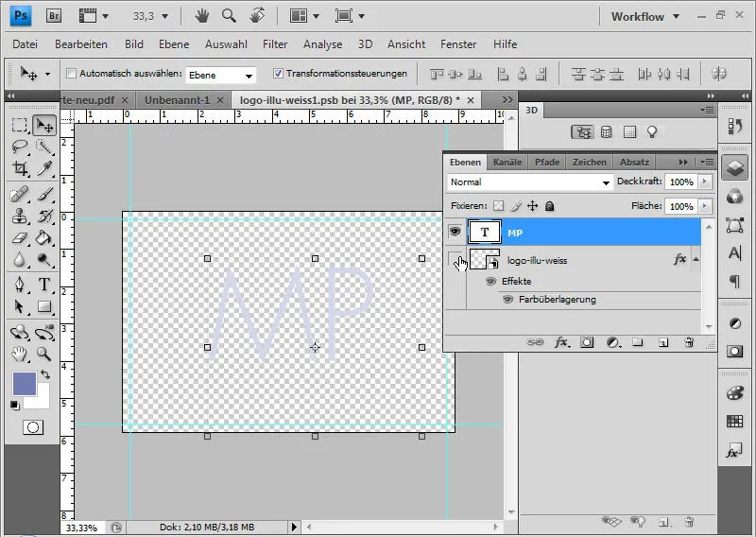The width and height of the screenshot is (756, 537).
Task: Select the Eraser tool
Action: (19, 238)
